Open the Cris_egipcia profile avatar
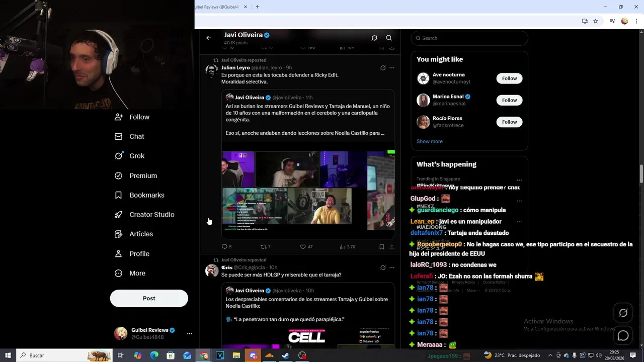 (212, 270)
